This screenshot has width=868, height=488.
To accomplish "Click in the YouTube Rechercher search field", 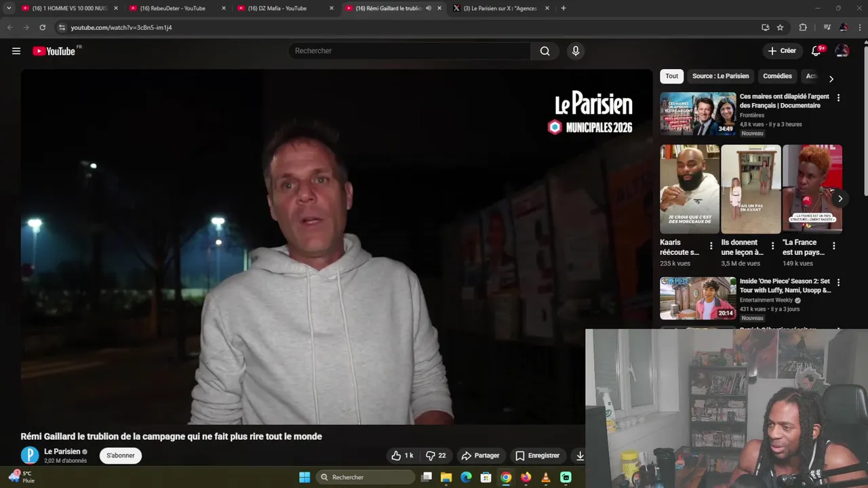I will [411, 51].
